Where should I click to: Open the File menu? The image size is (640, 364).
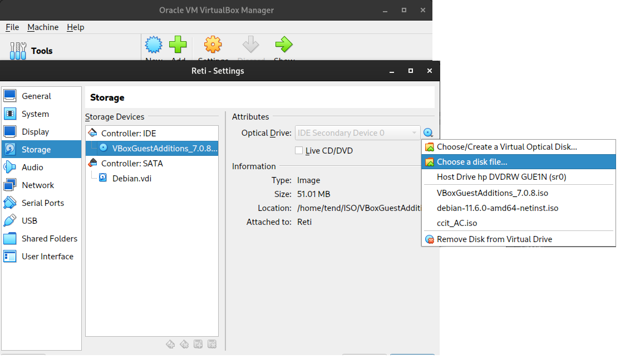(x=12, y=27)
